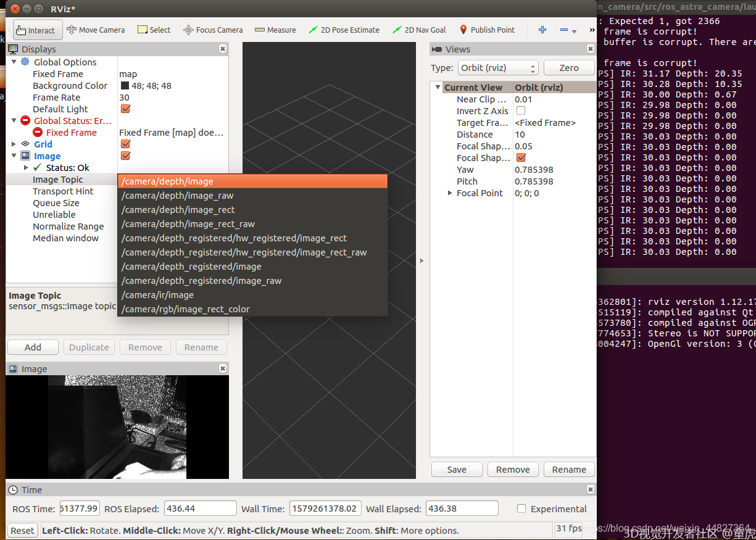Click the Global Options gear icon
Image resolution: width=756 pixels, height=540 pixels.
pyautogui.click(x=25, y=62)
